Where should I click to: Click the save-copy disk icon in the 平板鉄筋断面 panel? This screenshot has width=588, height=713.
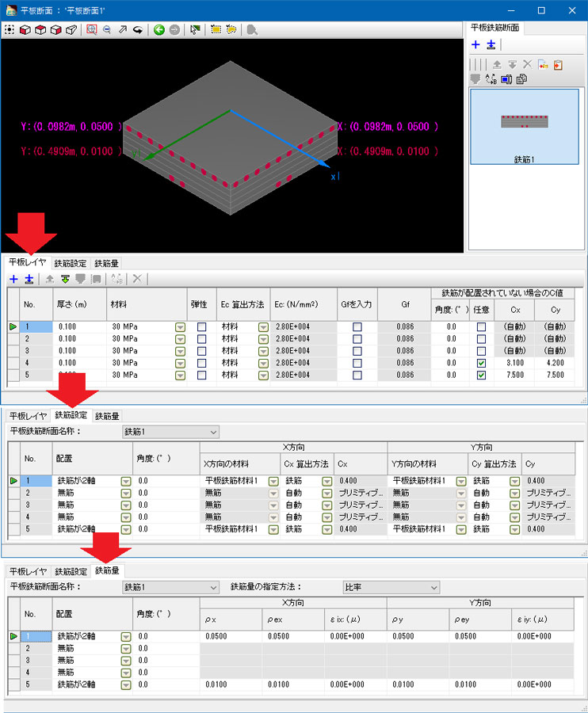tap(521, 79)
